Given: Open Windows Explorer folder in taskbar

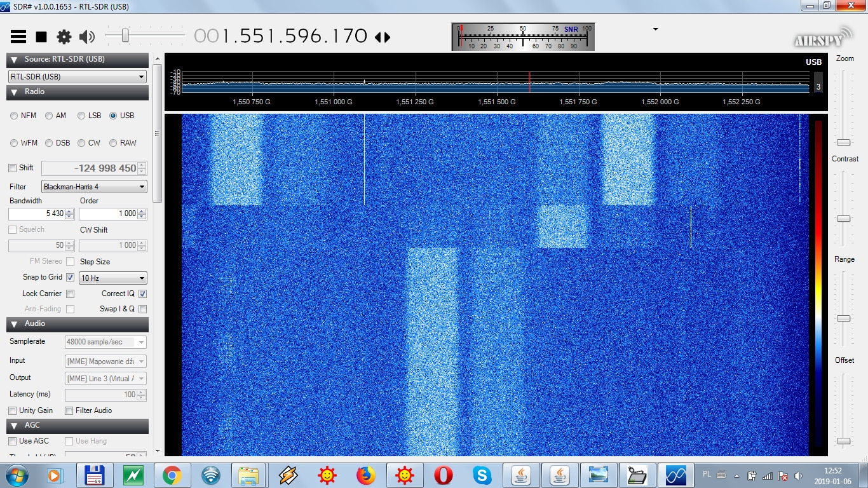Looking at the screenshot, I should coord(249,475).
